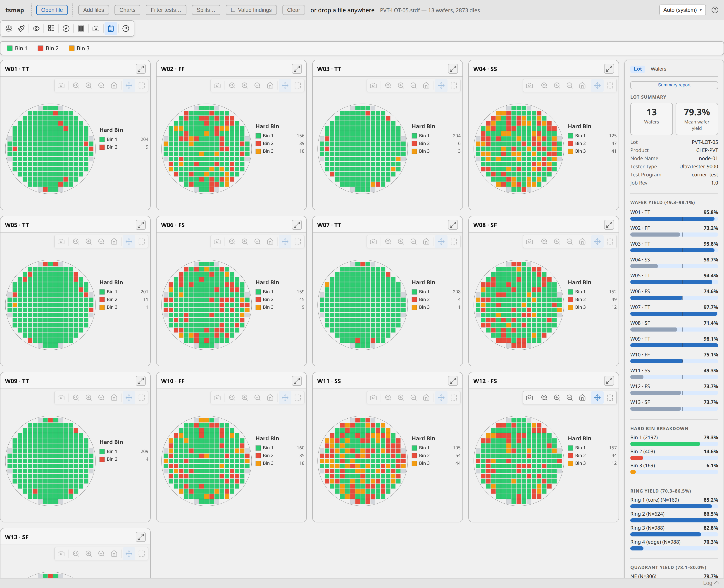Click the Bin 1 (2197) green breakdown bar
Screen dimensions: 724x588
click(x=674, y=444)
